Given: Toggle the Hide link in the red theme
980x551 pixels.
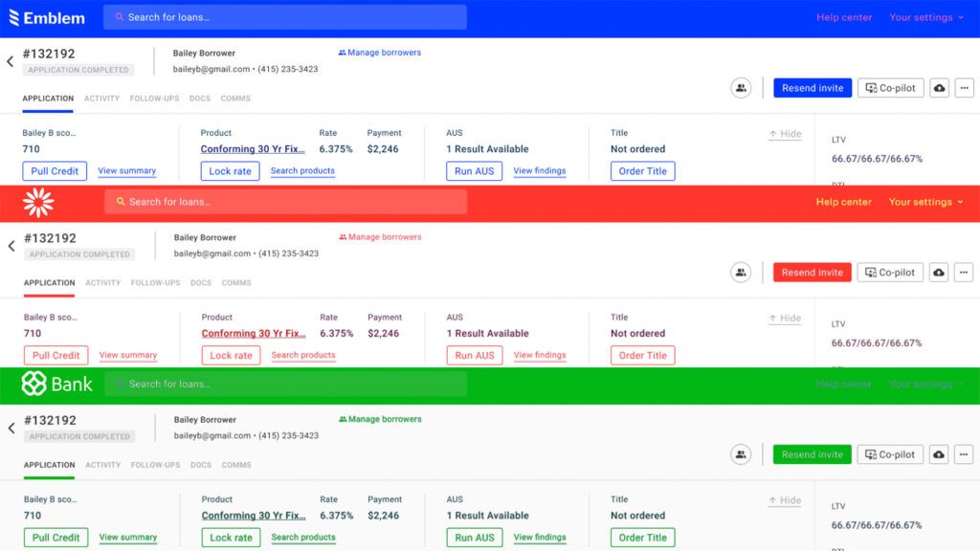Looking at the screenshot, I should 784,318.
